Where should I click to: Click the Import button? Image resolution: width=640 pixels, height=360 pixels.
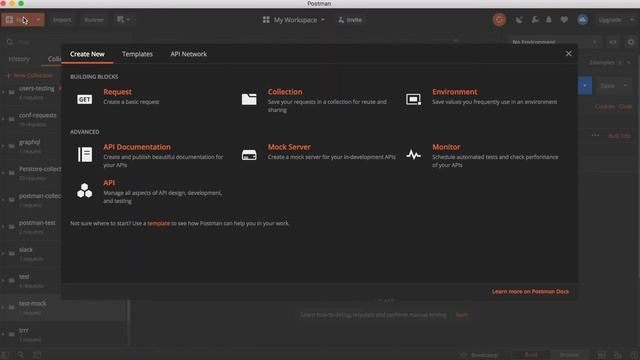(x=62, y=20)
